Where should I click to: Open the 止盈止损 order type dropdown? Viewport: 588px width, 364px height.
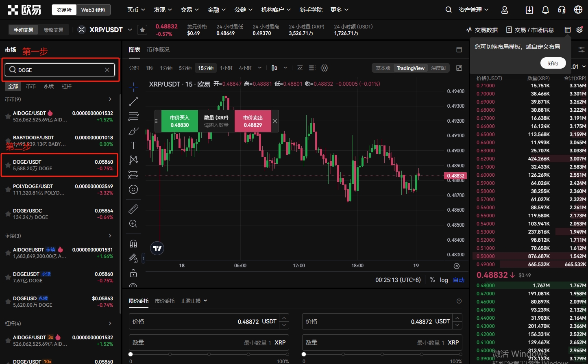194,301
